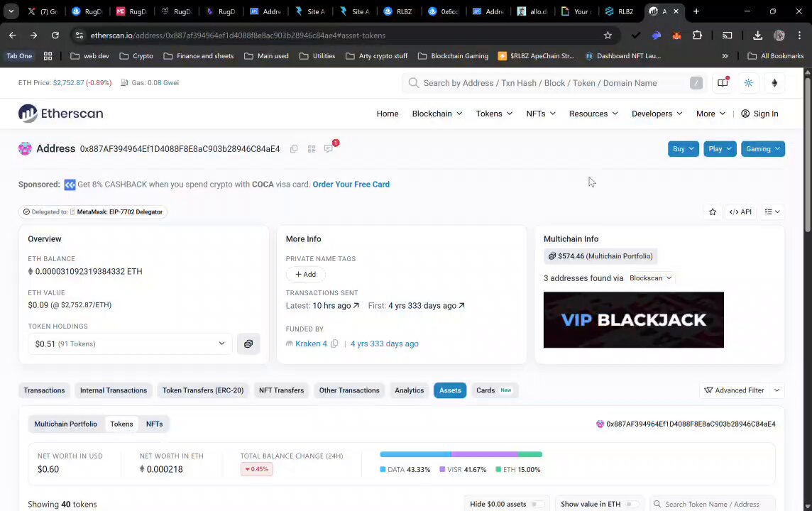This screenshot has width=812, height=511.
Task: Copy the Kraken 4 funder address
Action: [334, 344]
